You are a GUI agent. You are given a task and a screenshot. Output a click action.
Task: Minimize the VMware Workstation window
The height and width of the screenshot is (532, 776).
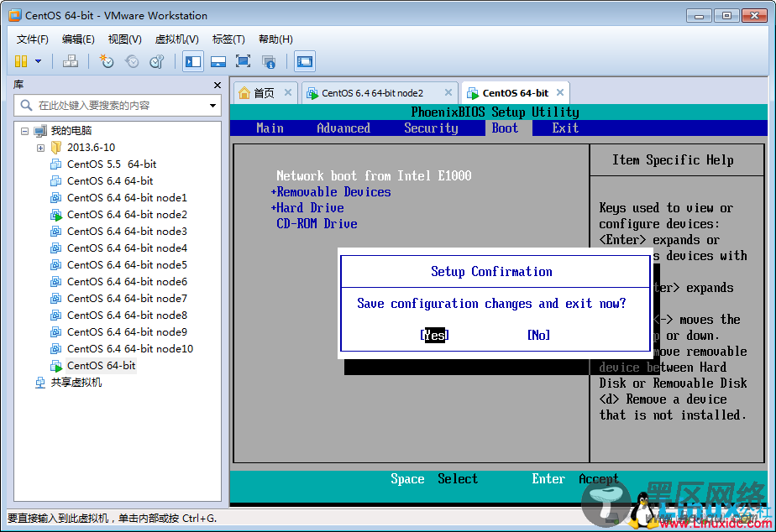pyautogui.click(x=699, y=15)
